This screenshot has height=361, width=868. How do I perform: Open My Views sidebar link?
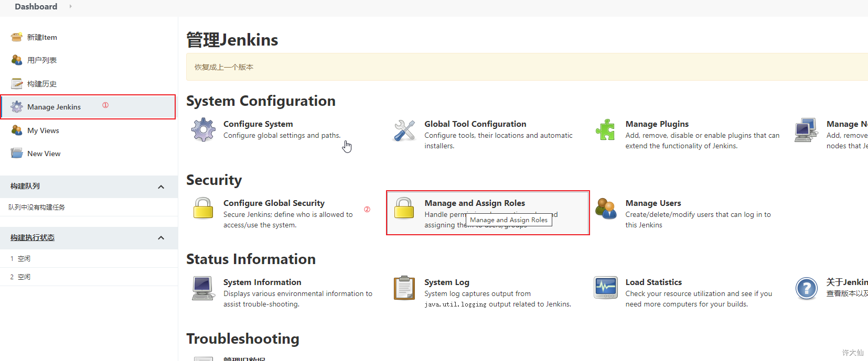click(43, 130)
